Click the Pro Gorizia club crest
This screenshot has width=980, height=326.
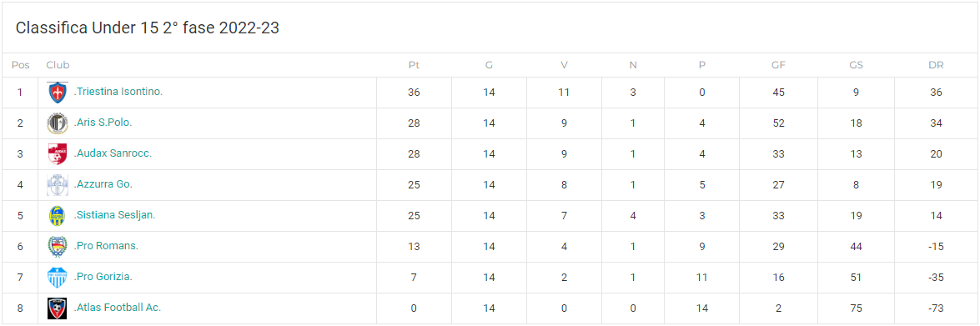pos(57,278)
